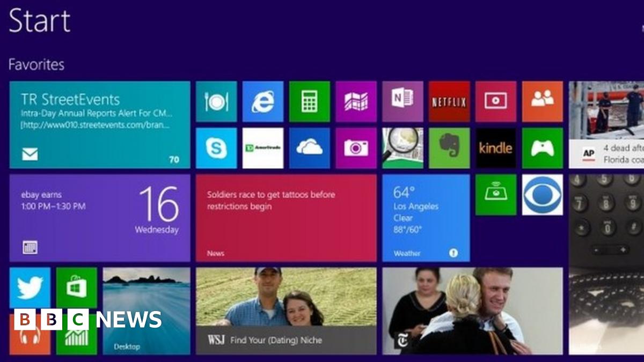Viewport: 644px width, 362px height.
Task: Launch the OneNote tile
Action: tap(402, 101)
